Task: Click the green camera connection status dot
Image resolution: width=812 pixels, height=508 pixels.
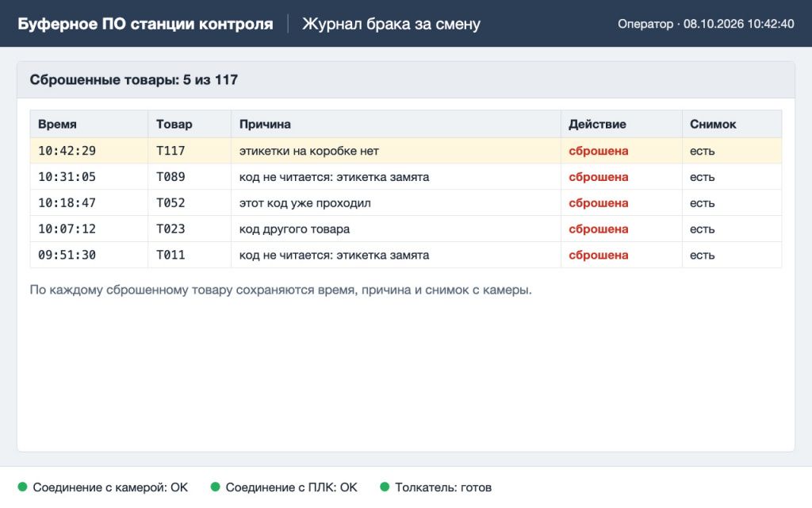Action: [x=22, y=487]
